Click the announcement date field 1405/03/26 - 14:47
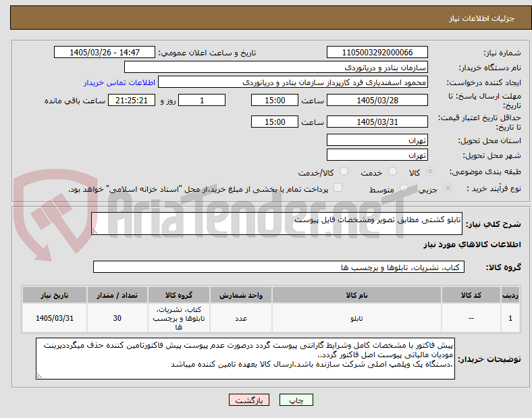The width and height of the screenshot is (532, 418). (x=105, y=52)
